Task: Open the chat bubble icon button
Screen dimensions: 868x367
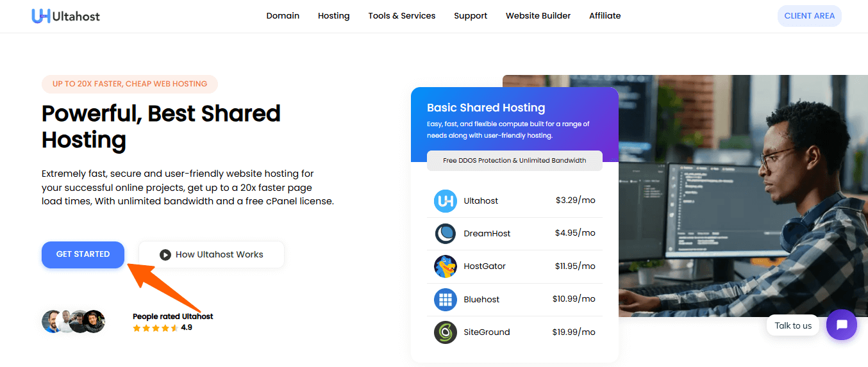Action: (x=842, y=325)
